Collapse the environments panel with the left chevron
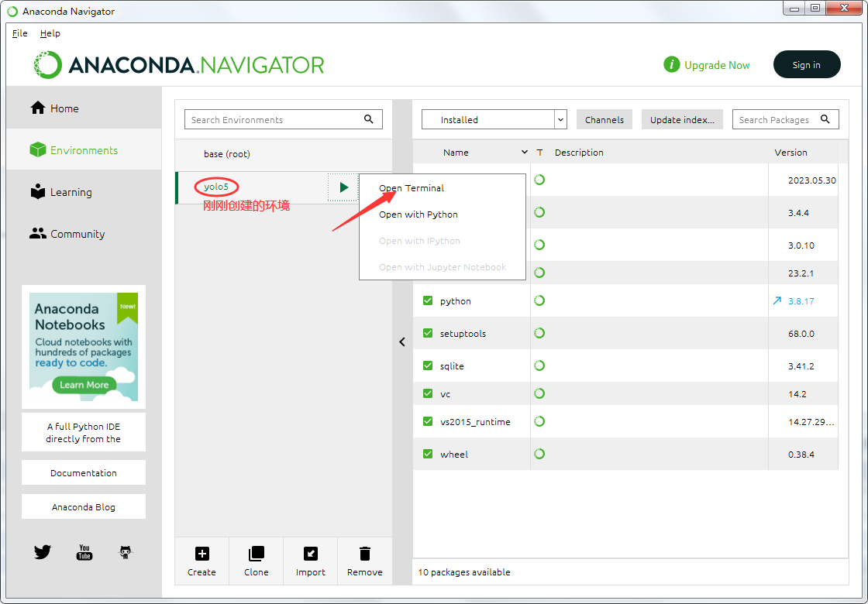 coord(402,341)
